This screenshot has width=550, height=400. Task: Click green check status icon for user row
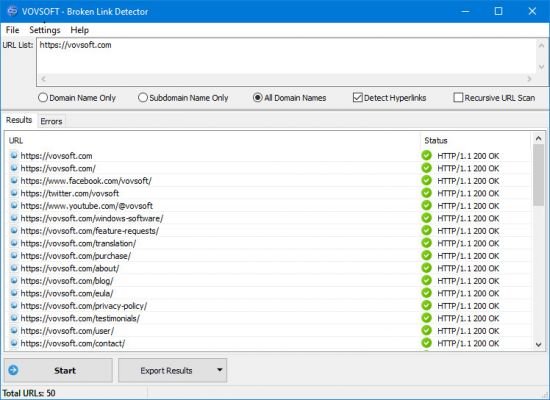(427, 331)
